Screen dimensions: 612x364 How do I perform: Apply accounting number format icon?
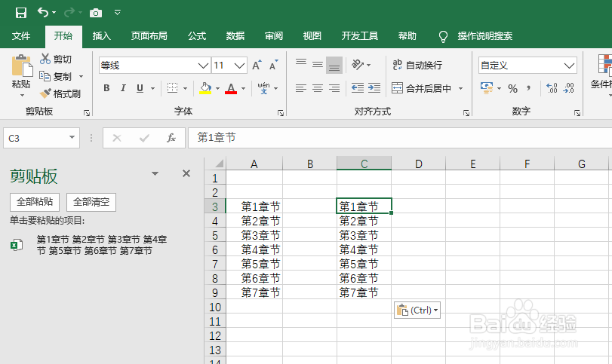(x=487, y=88)
